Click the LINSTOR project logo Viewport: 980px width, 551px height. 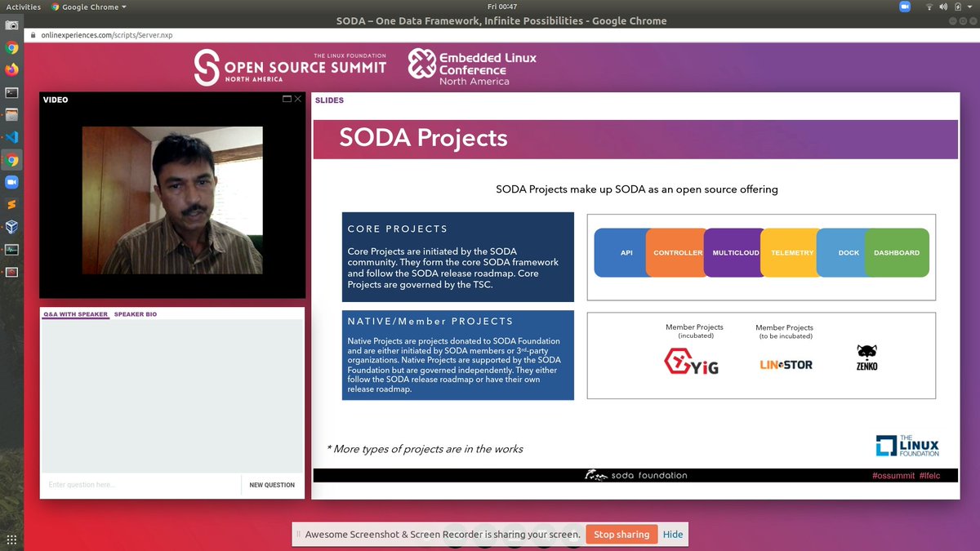tap(786, 365)
